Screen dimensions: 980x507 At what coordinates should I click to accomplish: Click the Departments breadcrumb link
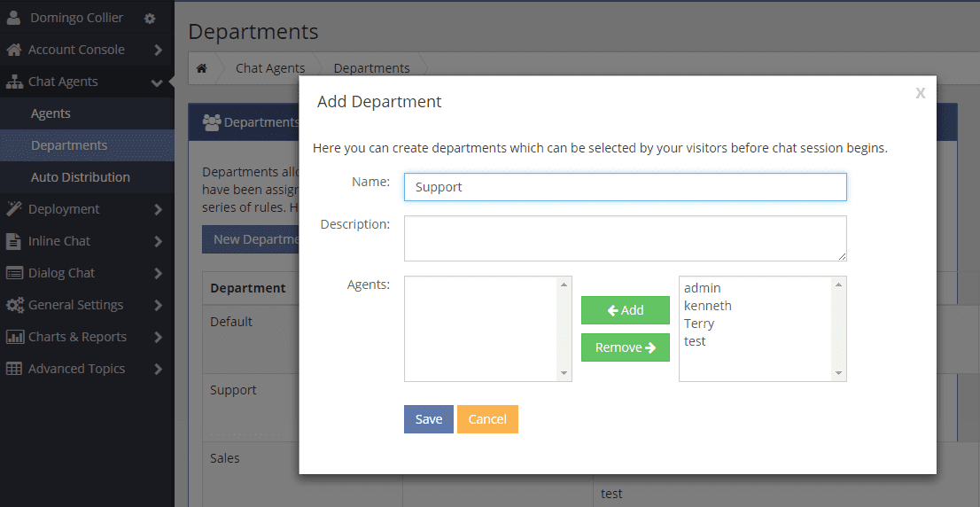371,68
